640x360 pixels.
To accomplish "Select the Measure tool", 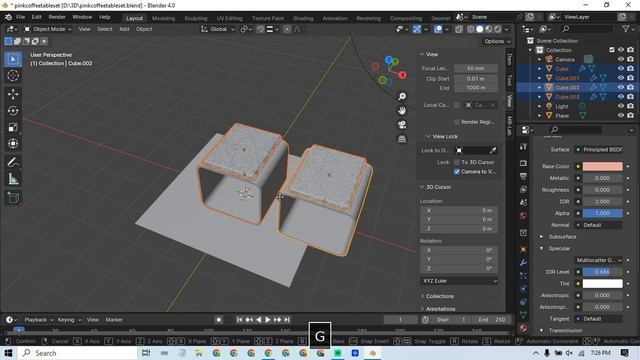I will click(x=13, y=179).
